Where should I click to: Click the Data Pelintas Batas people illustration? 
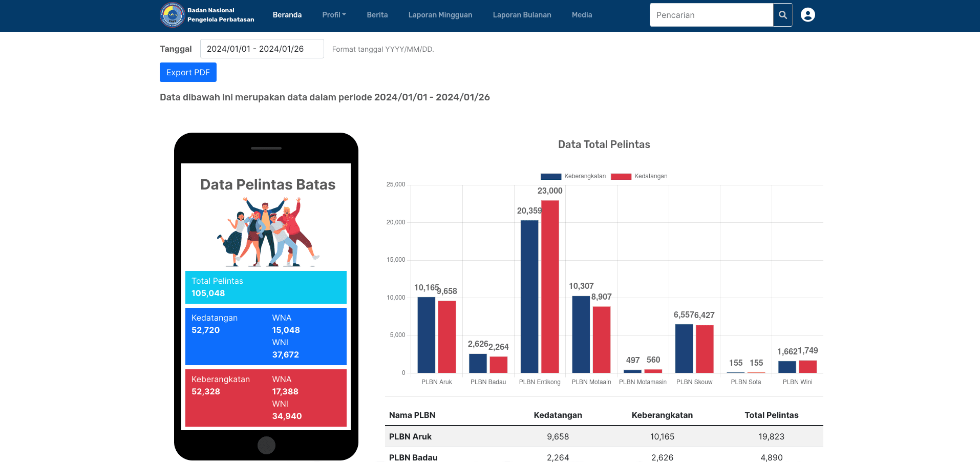click(268, 232)
